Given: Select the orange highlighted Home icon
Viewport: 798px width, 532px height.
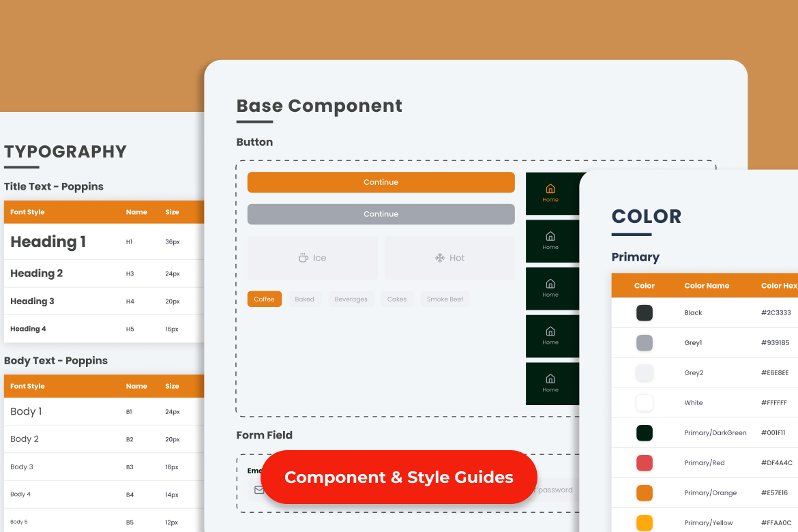Looking at the screenshot, I should point(550,189).
